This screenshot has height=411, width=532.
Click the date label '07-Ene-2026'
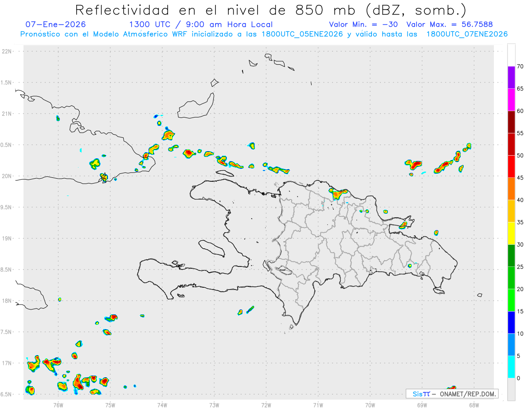pyautogui.click(x=56, y=24)
